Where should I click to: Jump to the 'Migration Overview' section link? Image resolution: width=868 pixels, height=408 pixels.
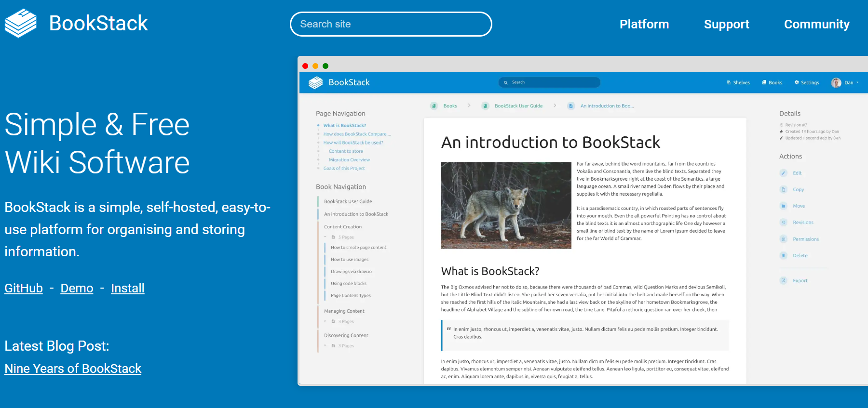[x=349, y=160]
